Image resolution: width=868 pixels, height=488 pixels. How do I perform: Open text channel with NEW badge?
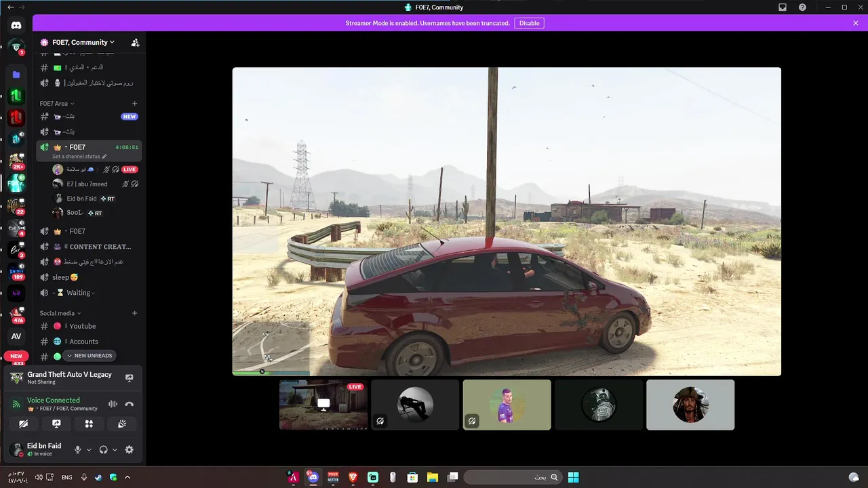click(x=90, y=117)
